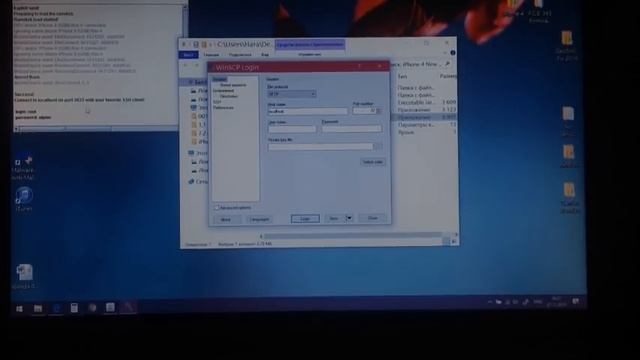Open the Файл tab in Explorer
640x360 pixels.
188,55
